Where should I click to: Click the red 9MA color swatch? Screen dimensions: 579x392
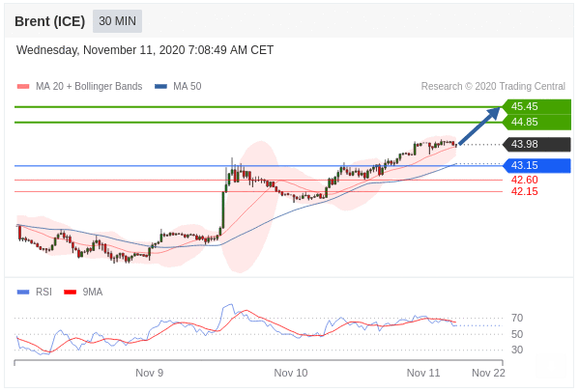(x=70, y=292)
